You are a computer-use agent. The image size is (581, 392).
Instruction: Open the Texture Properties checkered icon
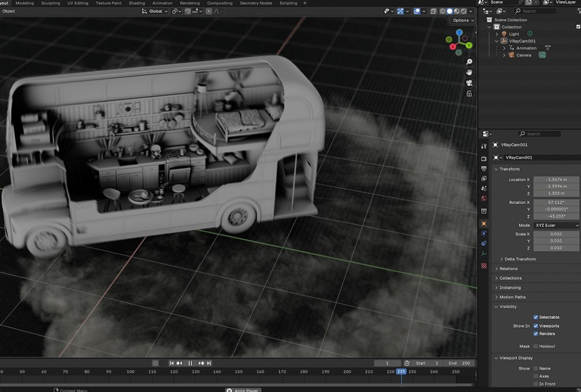[x=484, y=265]
